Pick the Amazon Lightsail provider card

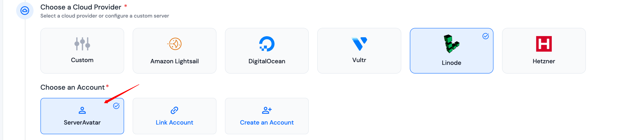175,61
